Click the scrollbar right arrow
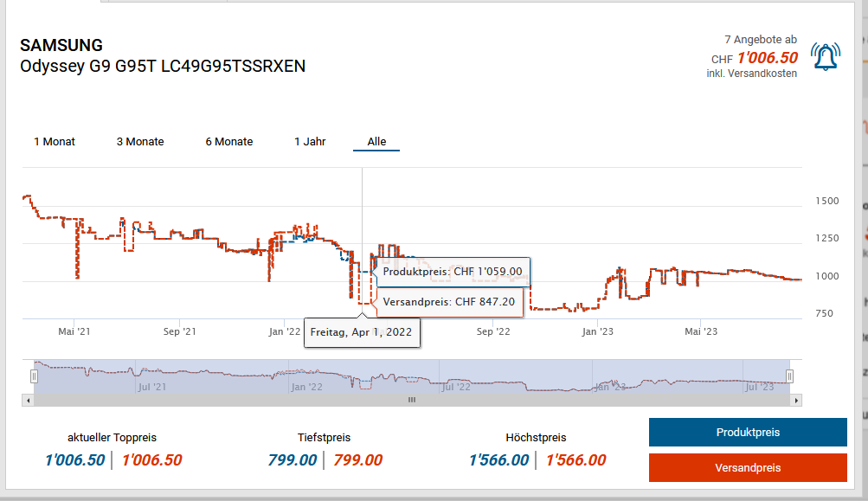Image resolution: width=868 pixels, height=501 pixels. 796,401
